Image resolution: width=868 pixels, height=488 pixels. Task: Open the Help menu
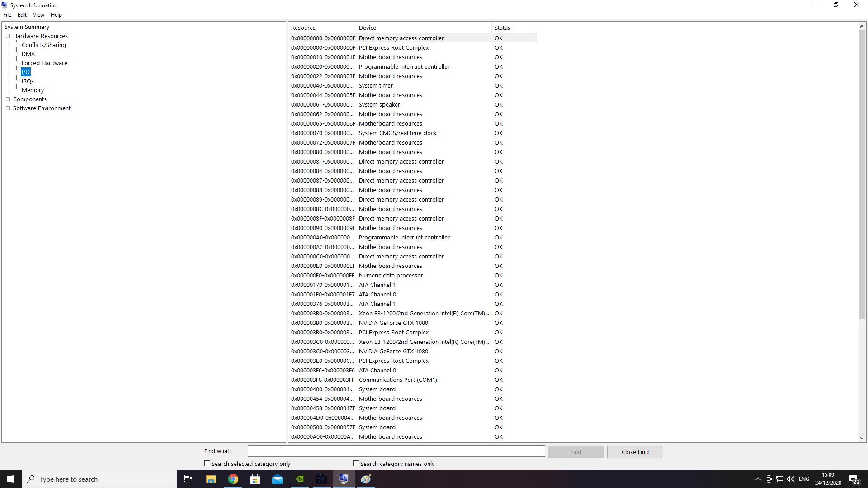click(56, 15)
